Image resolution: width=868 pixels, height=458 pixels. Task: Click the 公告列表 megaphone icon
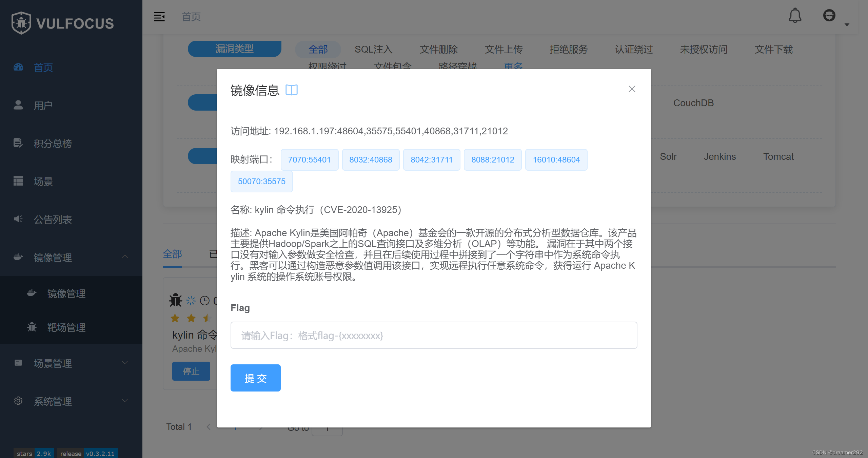point(18,219)
